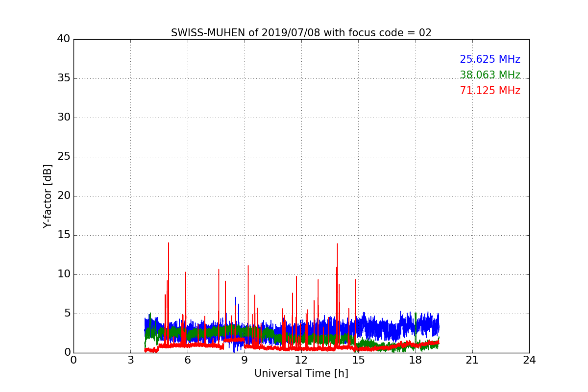This screenshot has height=392, width=588.
Task: Click x-axis tick label 24
Action: coord(529,360)
